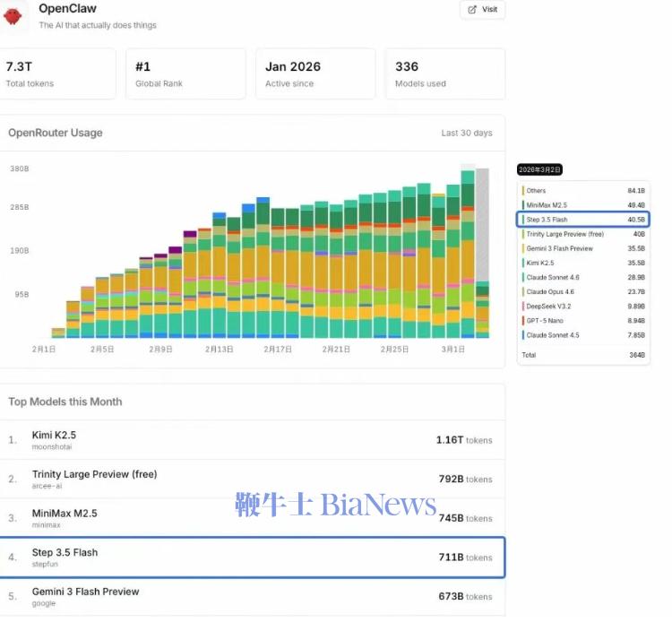Click the Claude Opus 4.6 legend color marker
Screen dimensions: 672x631
tap(523, 291)
